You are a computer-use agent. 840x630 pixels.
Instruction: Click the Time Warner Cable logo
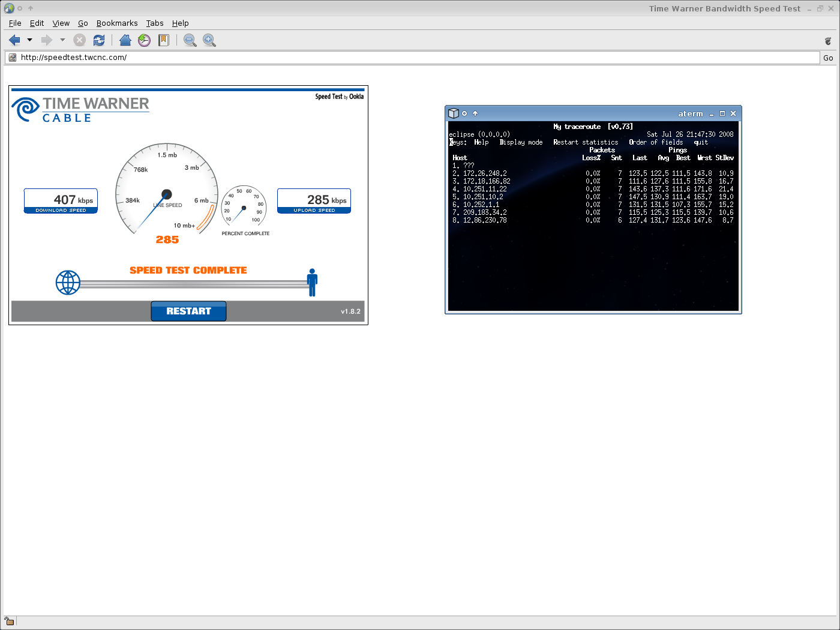tap(81, 110)
